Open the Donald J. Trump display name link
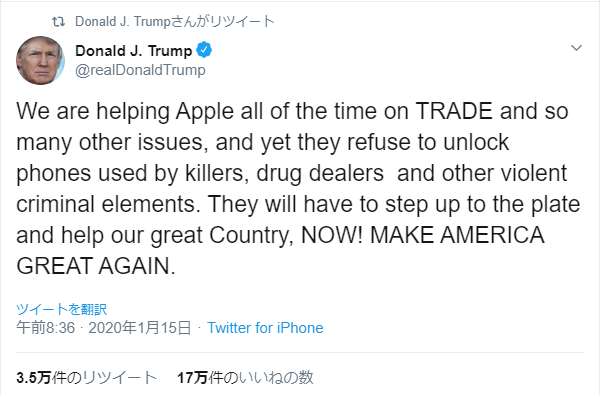 tap(134, 51)
